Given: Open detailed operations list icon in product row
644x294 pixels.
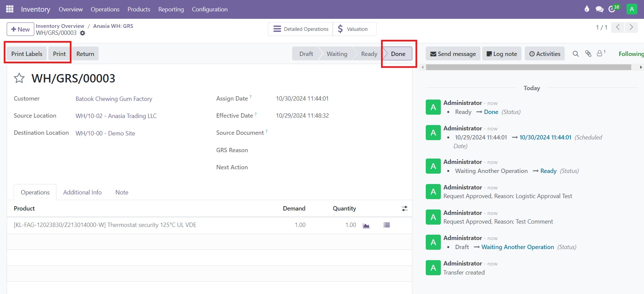Looking at the screenshot, I should (x=387, y=225).
